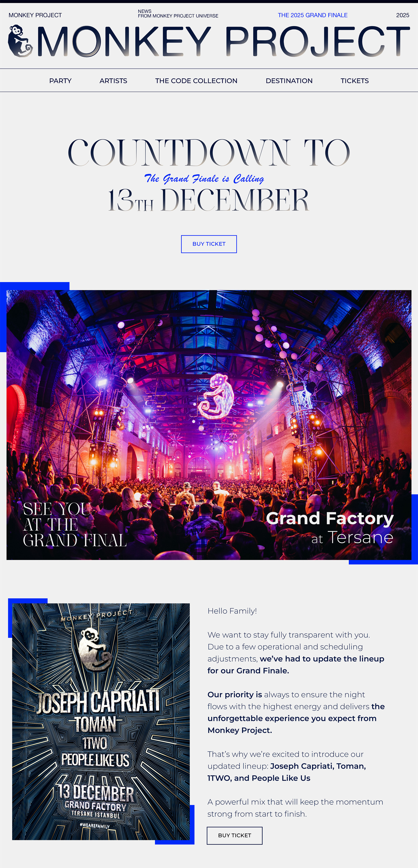Click the monkey logo icon in header

click(x=20, y=41)
